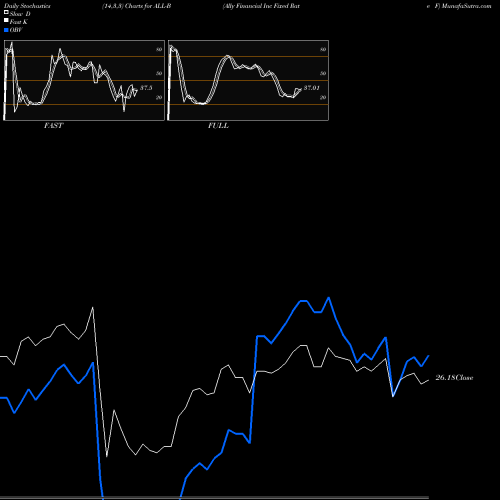Click the Slow D legend text

20,14
